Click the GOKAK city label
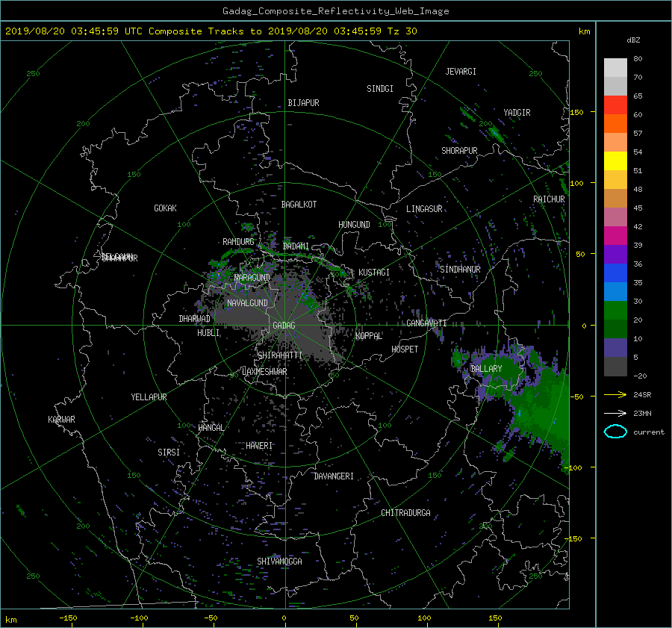Viewport: 672px width, 628px height. [x=165, y=208]
